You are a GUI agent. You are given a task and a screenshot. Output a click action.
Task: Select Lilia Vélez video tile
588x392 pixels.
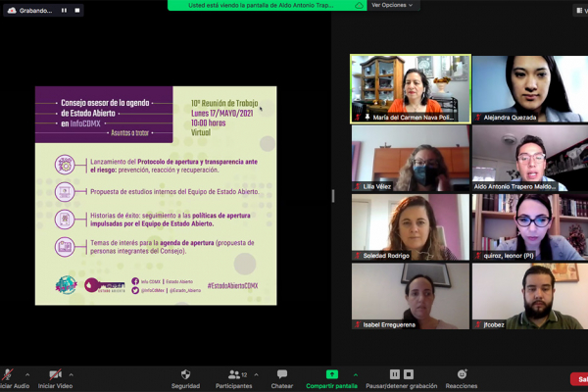[x=411, y=158]
